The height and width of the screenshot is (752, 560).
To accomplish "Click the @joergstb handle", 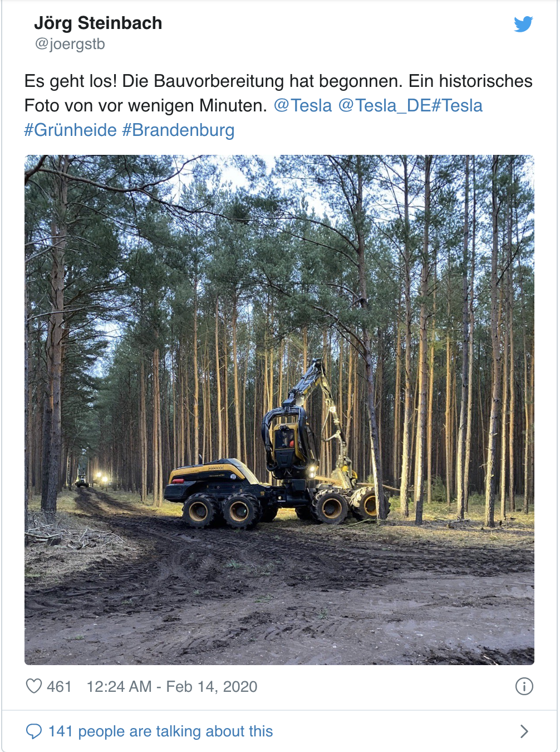I will pyautogui.click(x=70, y=44).
